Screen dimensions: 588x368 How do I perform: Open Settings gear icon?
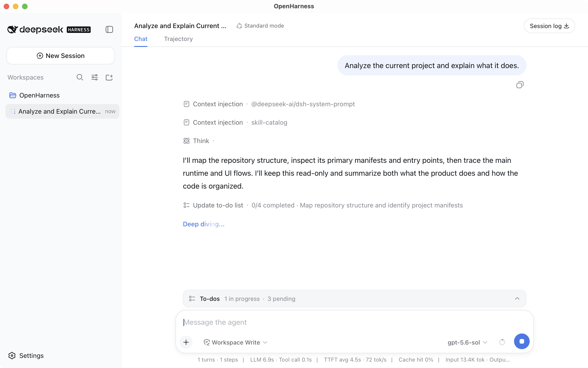12,356
